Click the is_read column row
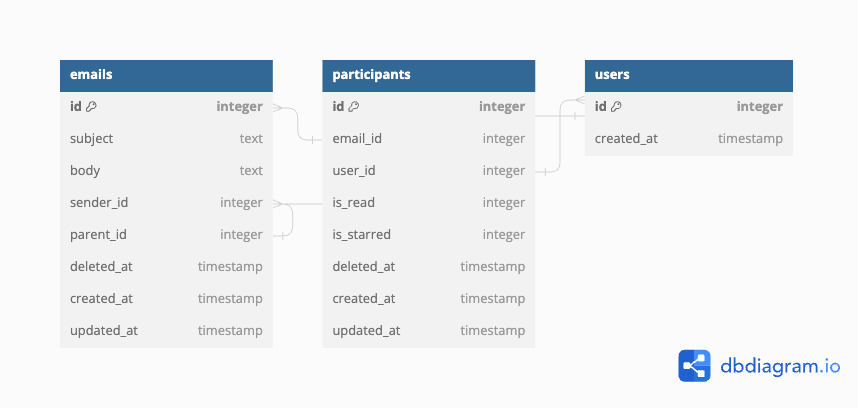The width and height of the screenshot is (858, 408). (x=428, y=203)
